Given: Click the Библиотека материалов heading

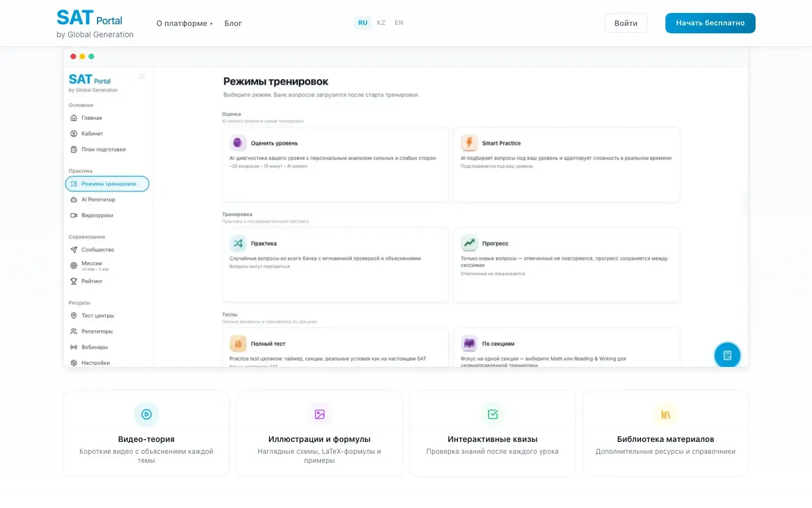Looking at the screenshot, I should [x=665, y=439].
